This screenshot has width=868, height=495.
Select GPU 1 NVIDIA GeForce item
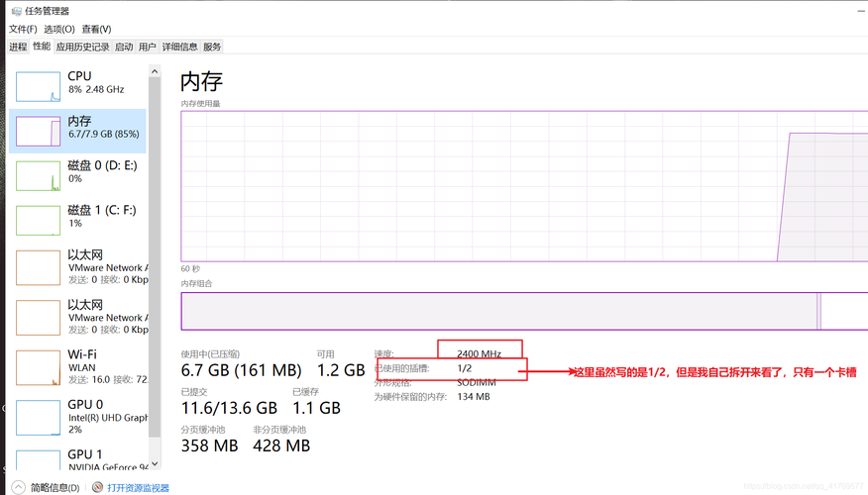point(77,459)
